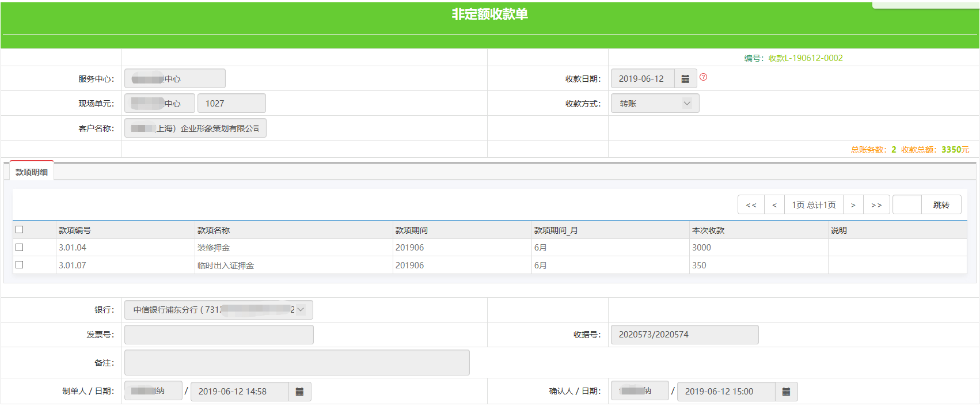Check the row for 临时出入证押金

coord(20,265)
